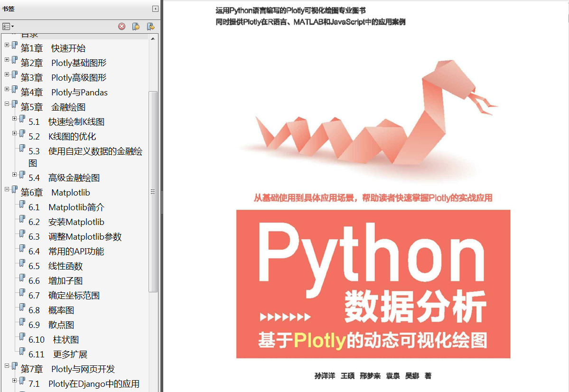Go to 6.9 散点图
The width and height of the screenshot is (569, 392).
click(51, 325)
